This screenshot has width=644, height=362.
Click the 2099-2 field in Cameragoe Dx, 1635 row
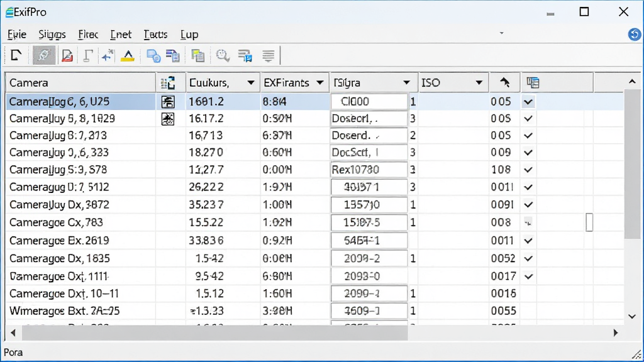click(x=369, y=258)
